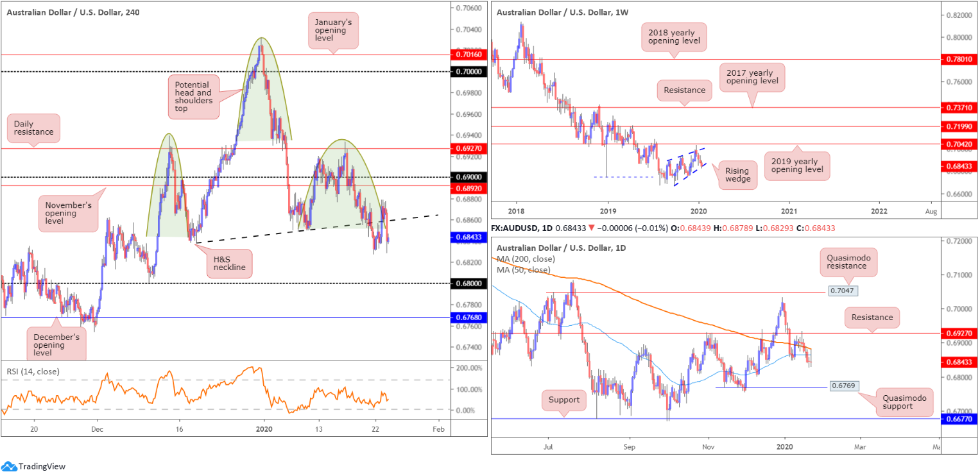Screen dimensions: 980x476
Task: Select the 0.70000 black price tag
Action: (x=469, y=72)
